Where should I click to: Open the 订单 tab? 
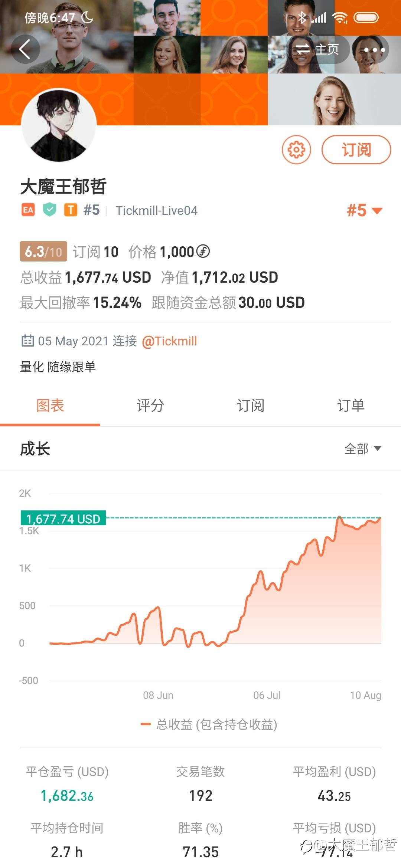click(351, 405)
